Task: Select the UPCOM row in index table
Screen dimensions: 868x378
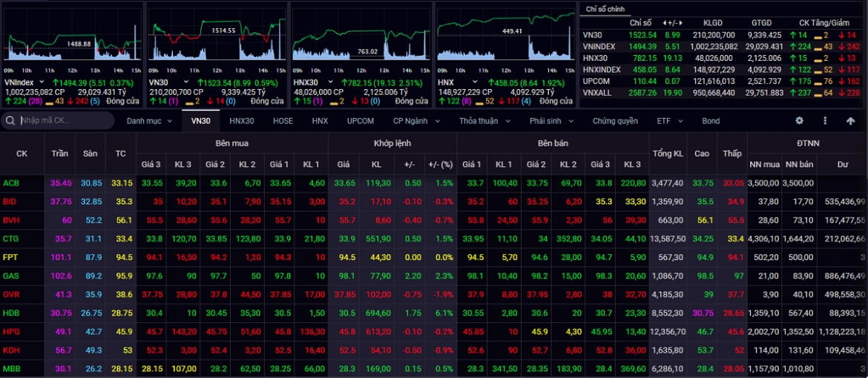Action: 723,81
